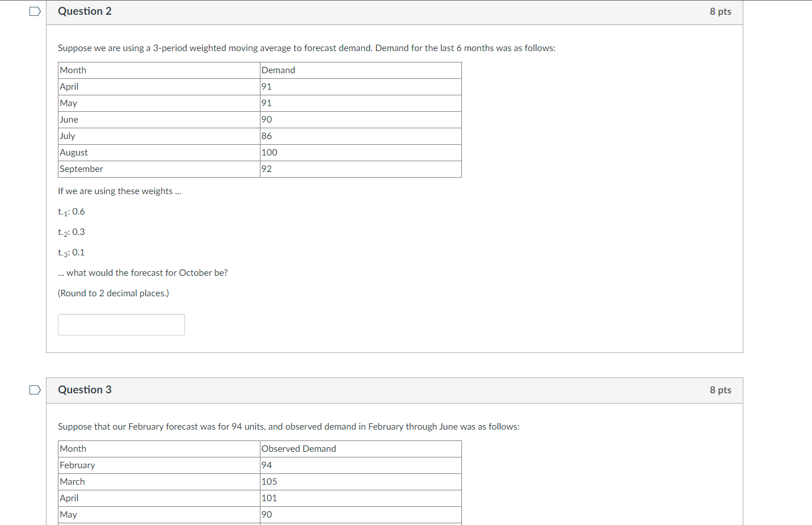Click the weight line 't-2: 0.3'

(x=71, y=232)
